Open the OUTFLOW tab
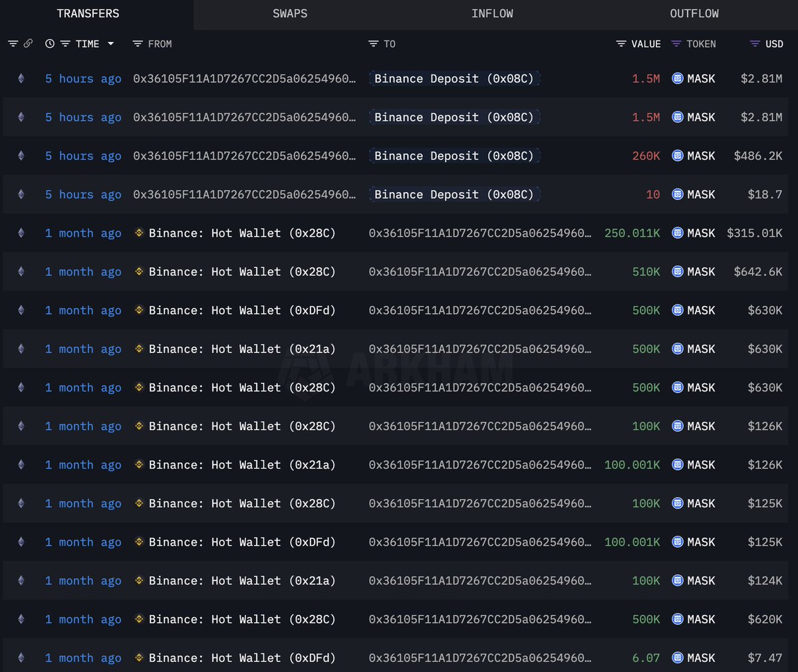Screen dimensions: 798x672 (x=694, y=14)
